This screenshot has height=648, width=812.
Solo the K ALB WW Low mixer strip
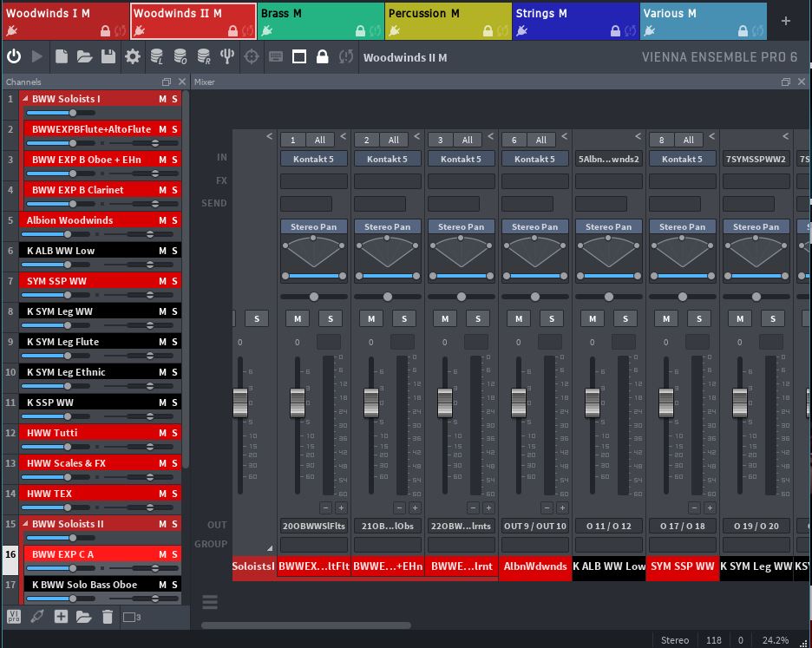click(625, 318)
